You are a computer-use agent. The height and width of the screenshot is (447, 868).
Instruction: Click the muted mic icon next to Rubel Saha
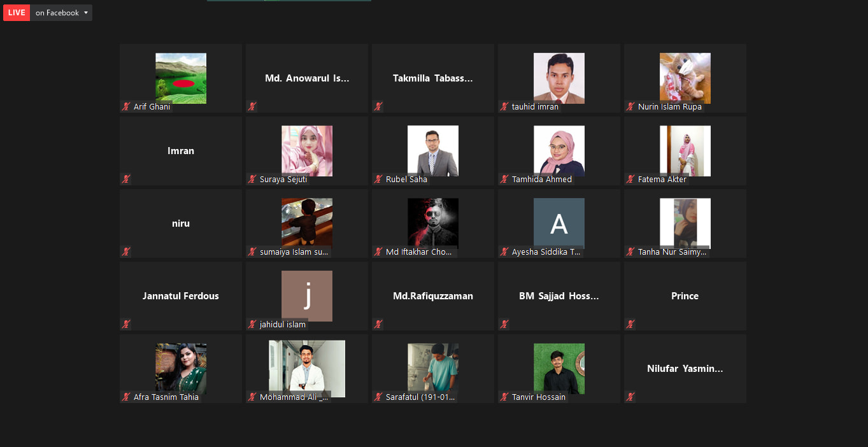click(x=378, y=179)
